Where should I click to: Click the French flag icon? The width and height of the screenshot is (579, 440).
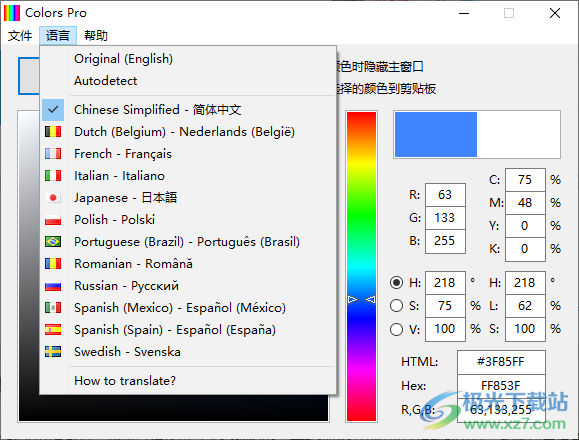click(x=53, y=154)
